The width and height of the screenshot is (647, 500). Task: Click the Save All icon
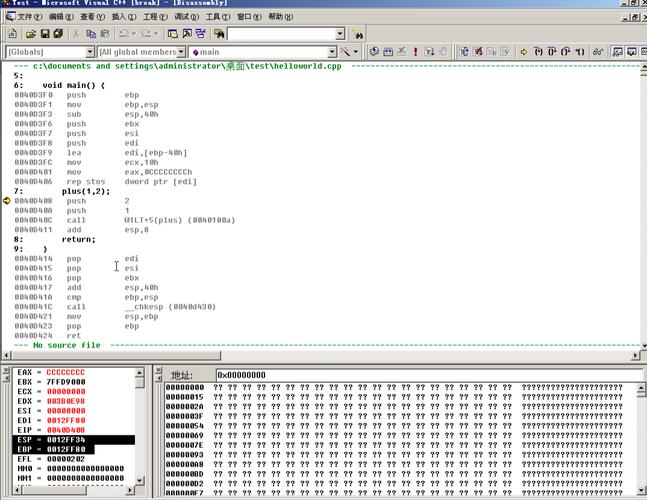point(58,34)
